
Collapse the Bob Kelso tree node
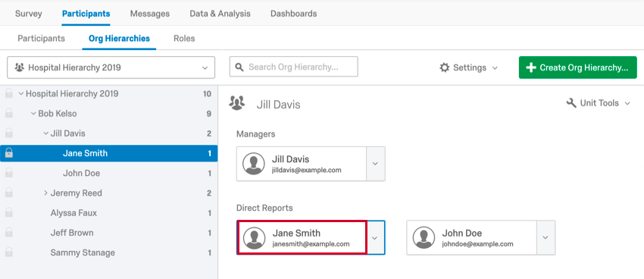tap(33, 114)
